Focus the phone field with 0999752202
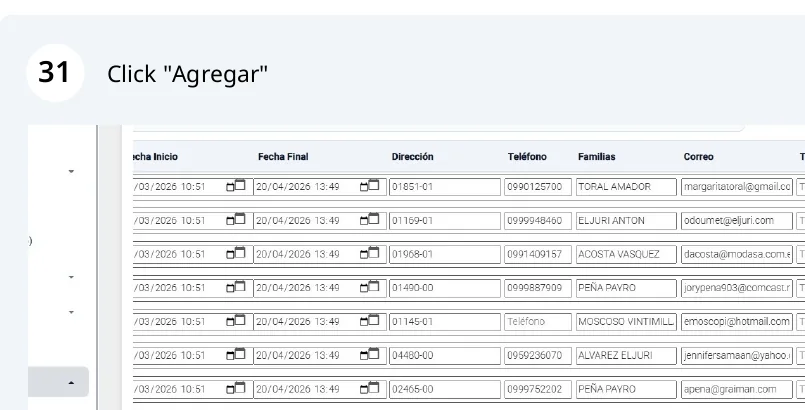 [538, 389]
